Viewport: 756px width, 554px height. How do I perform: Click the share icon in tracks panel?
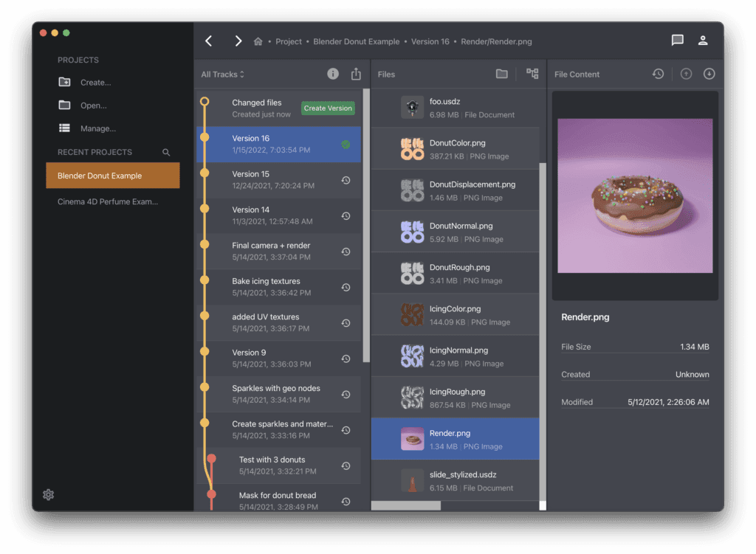tap(356, 74)
